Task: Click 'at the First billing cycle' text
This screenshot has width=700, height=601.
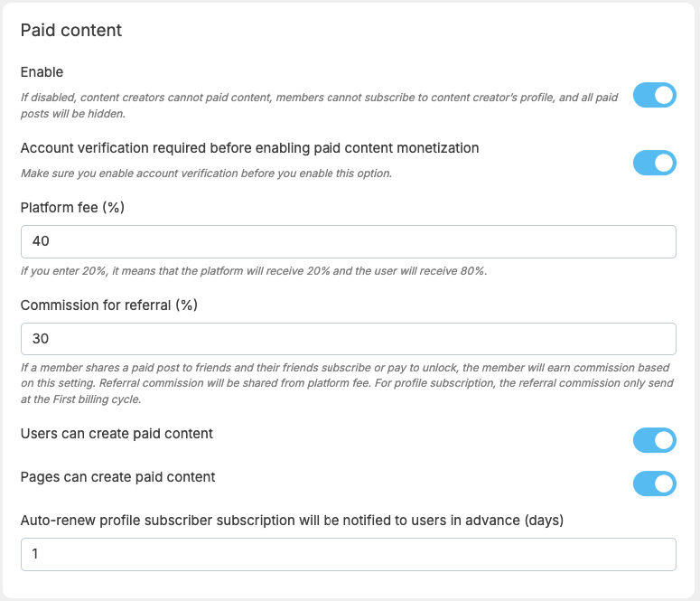Action: point(80,399)
